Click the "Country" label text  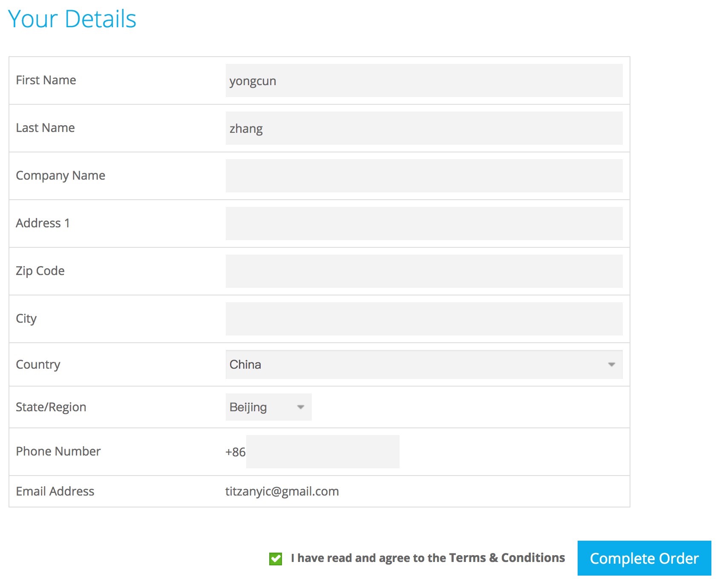click(x=38, y=364)
